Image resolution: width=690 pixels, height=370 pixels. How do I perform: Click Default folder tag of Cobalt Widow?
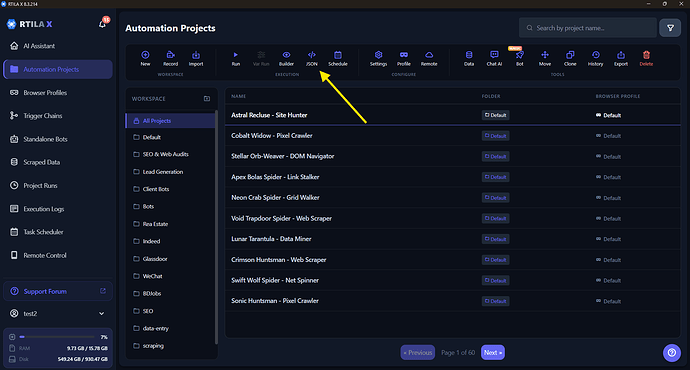pyautogui.click(x=495, y=136)
